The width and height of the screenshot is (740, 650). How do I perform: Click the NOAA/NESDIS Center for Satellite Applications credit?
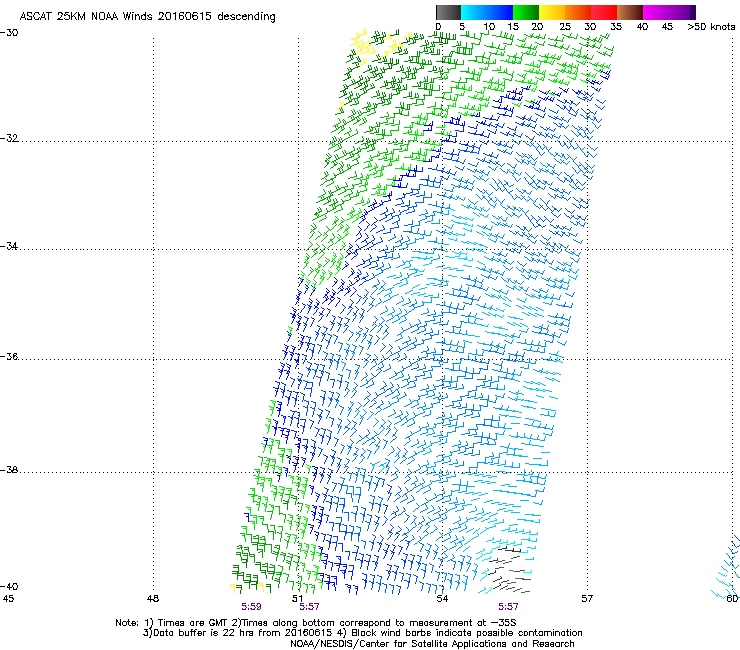(432, 644)
